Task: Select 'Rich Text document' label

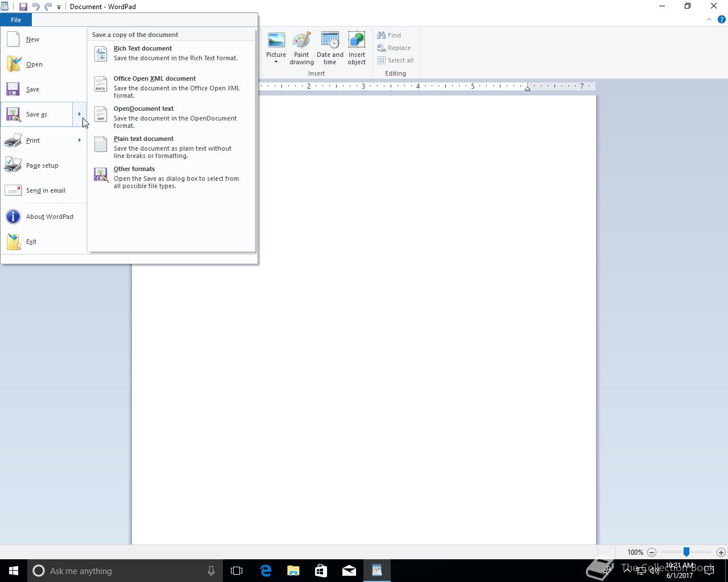Action: 143,48
